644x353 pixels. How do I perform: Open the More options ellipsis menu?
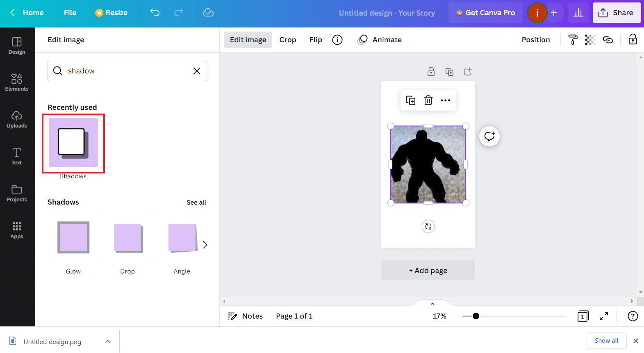pyautogui.click(x=446, y=100)
